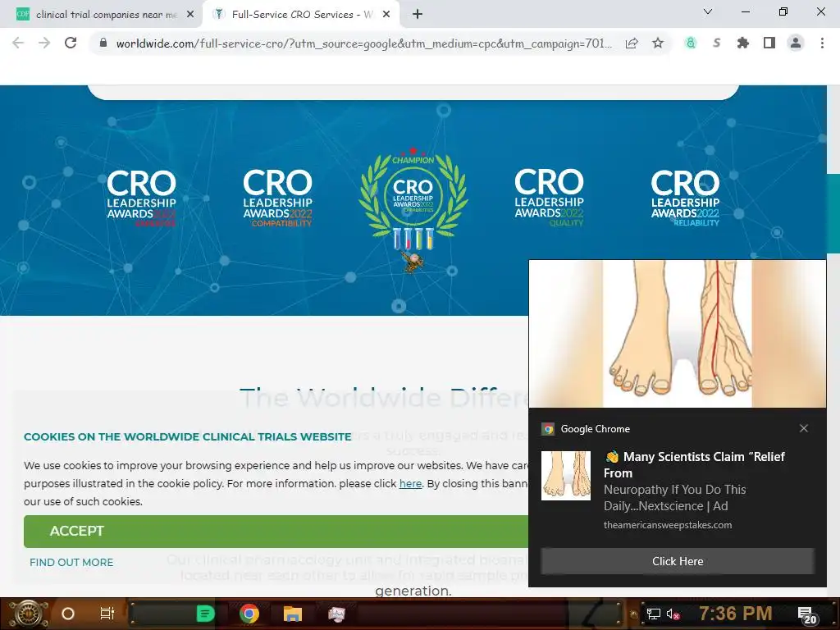This screenshot has height=630, width=840.
Task: Open the Action Center with 20 notifications
Action: [807, 615]
